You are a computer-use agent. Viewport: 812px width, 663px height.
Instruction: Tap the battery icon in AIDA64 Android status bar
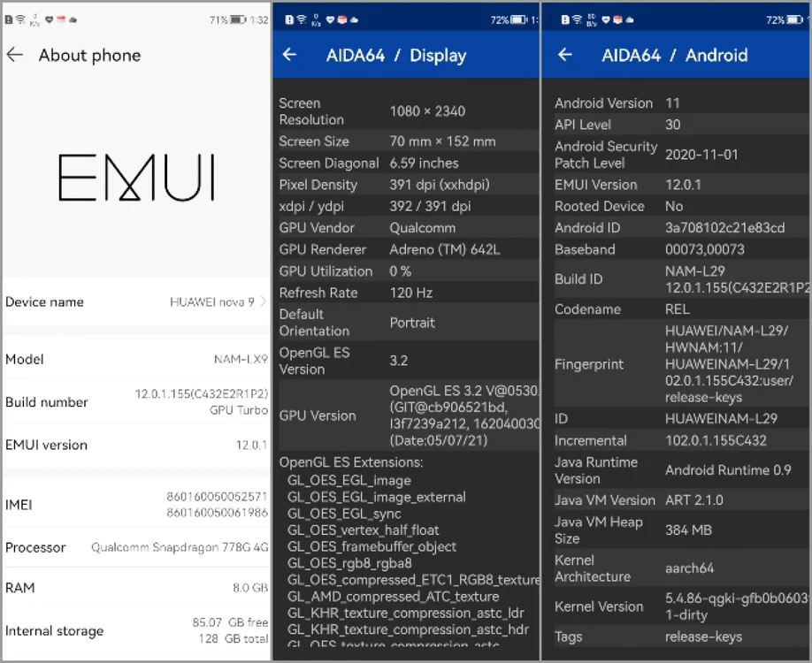(795, 19)
